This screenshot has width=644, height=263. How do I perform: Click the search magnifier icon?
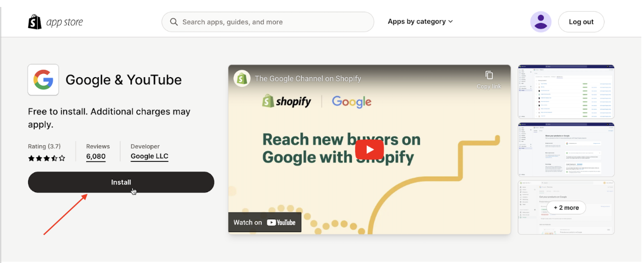(x=174, y=22)
